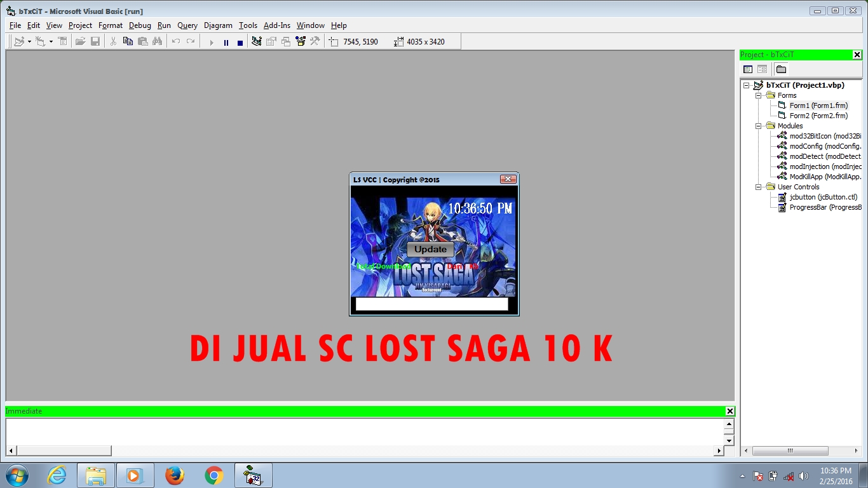868x488 pixels.
Task: Open the Format menu
Action: [x=111, y=25]
